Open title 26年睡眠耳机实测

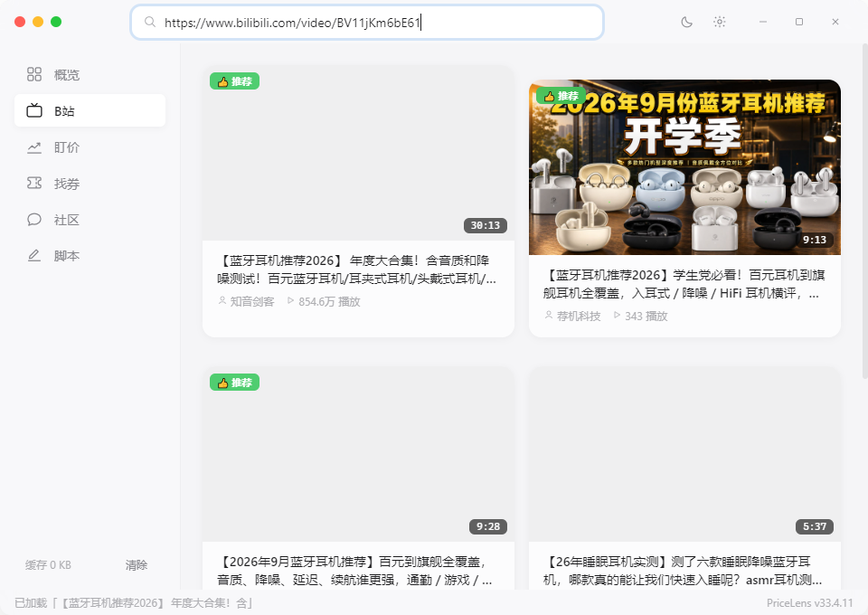(683, 571)
